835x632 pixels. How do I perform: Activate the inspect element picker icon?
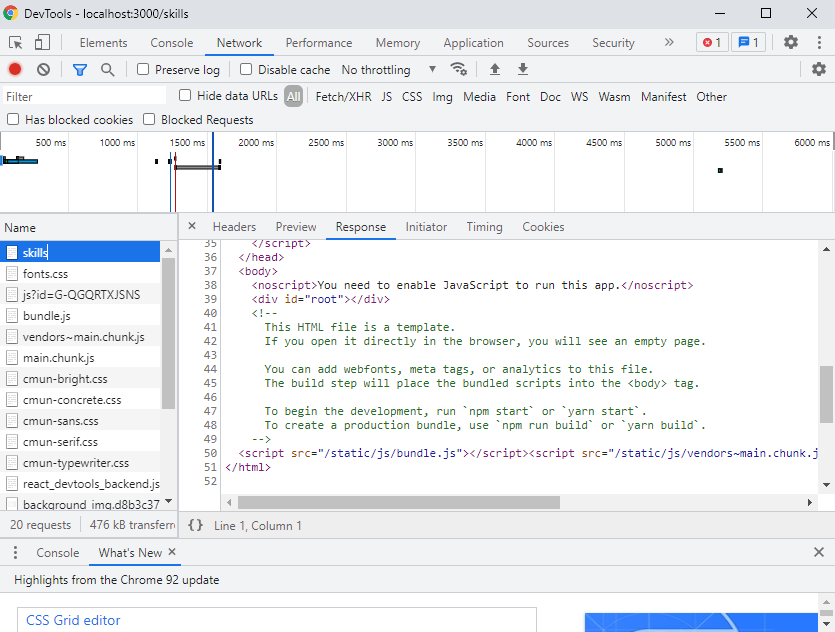[15, 43]
